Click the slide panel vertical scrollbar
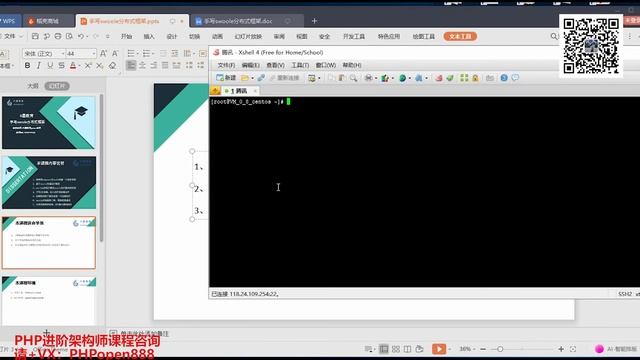Image resolution: width=640 pixels, height=360 pixels. 101,167
